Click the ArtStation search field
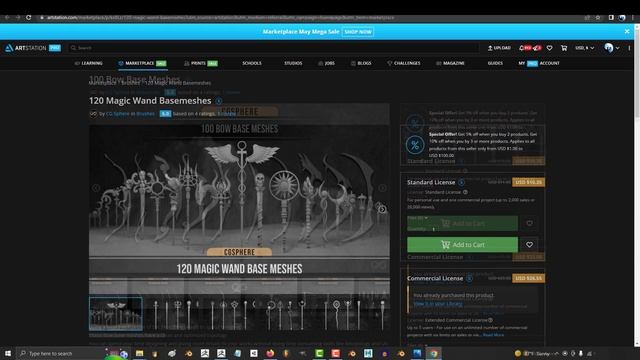 click(x=273, y=48)
